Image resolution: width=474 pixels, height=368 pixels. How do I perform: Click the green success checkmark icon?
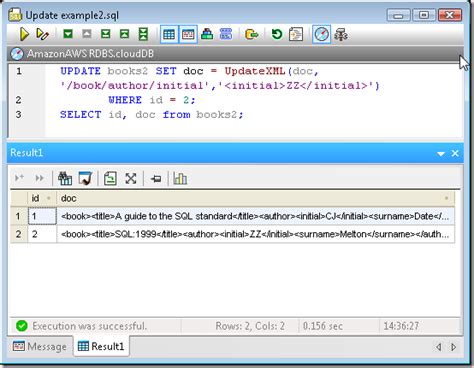click(22, 326)
